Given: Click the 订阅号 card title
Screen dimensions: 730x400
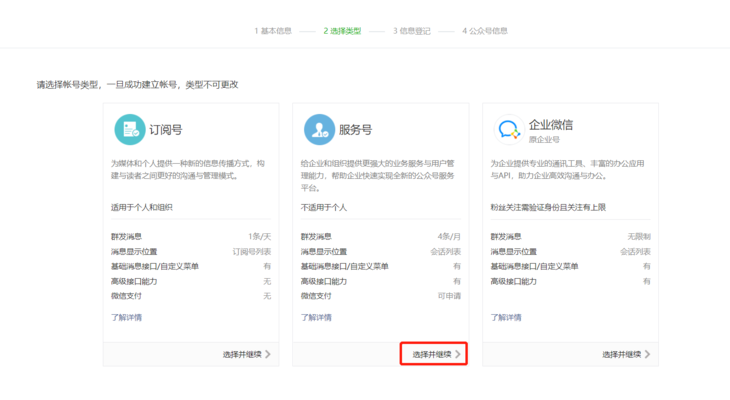Looking at the screenshot, I should pyautogui.click(x=166, y=129).
